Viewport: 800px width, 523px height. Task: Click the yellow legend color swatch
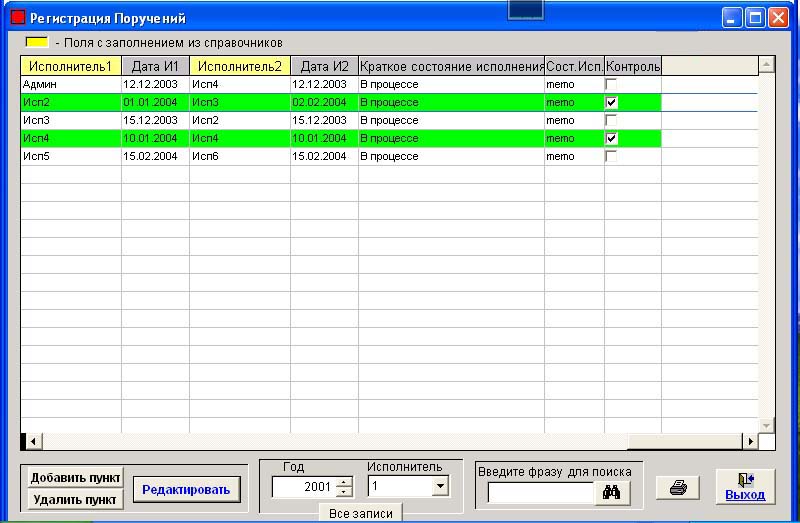37,43
